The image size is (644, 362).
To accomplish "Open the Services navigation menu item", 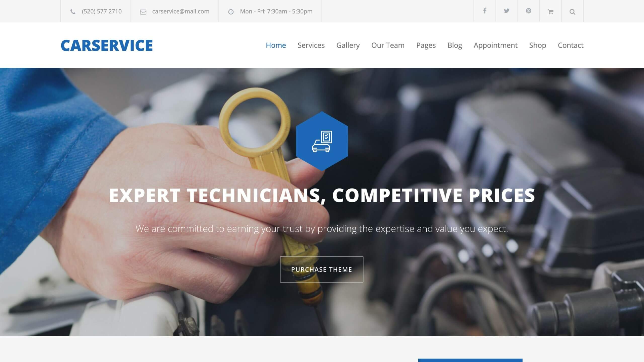I will pos(311,45).
